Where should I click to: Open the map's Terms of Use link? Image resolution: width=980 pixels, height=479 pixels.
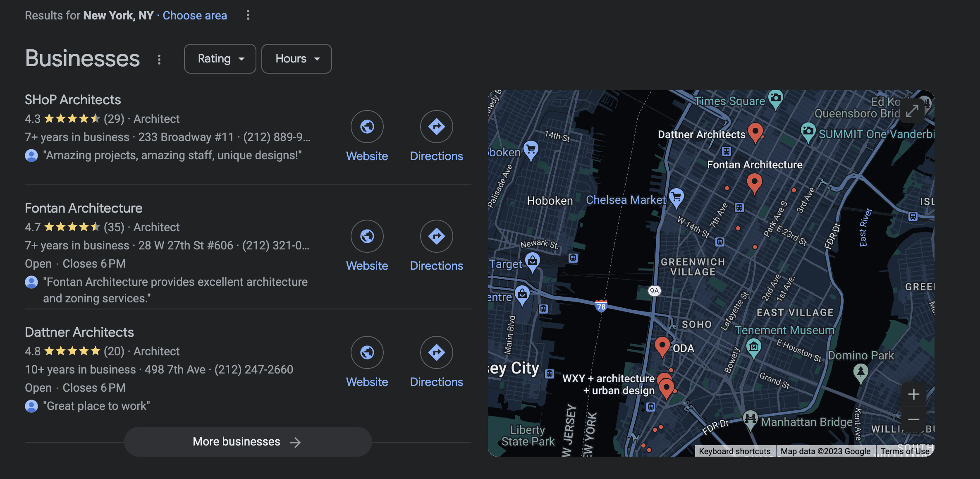click(905, 451)
